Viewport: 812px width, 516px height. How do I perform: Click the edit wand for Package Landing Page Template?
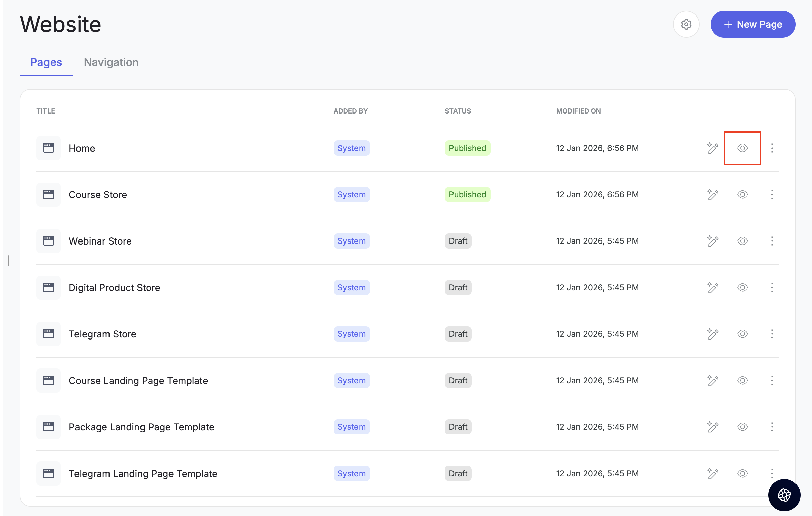point(713,427)
